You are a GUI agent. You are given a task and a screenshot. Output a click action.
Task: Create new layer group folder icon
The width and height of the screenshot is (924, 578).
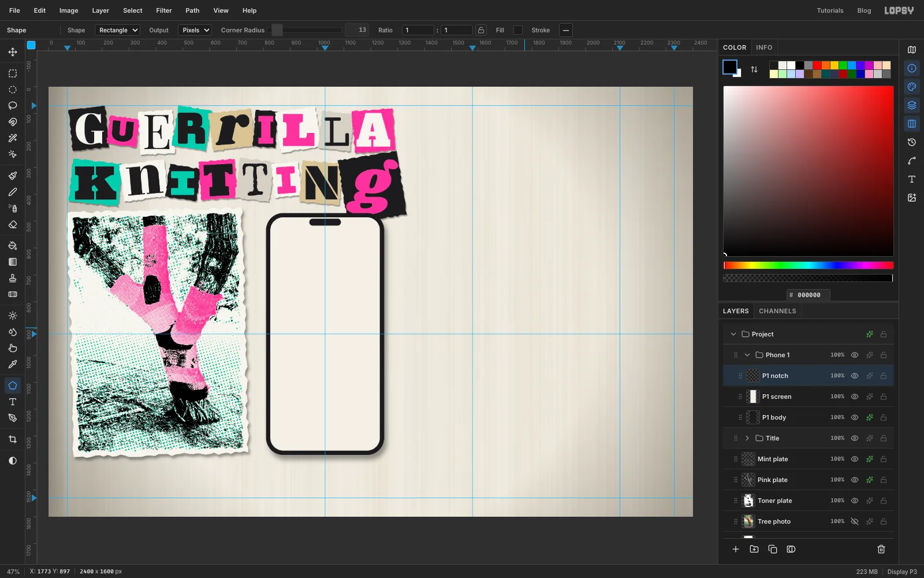(754, 549)
